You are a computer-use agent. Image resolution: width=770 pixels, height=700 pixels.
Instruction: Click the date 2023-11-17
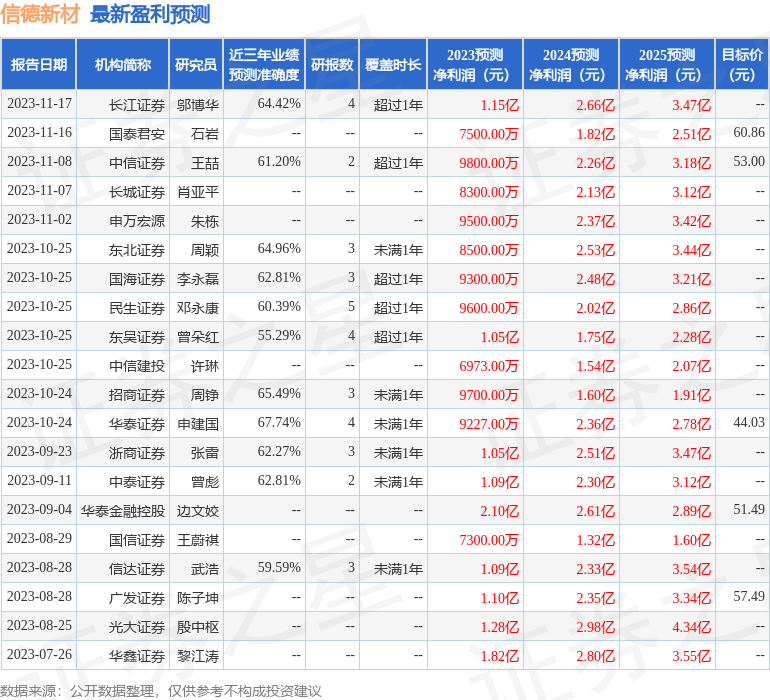[39, 104]
